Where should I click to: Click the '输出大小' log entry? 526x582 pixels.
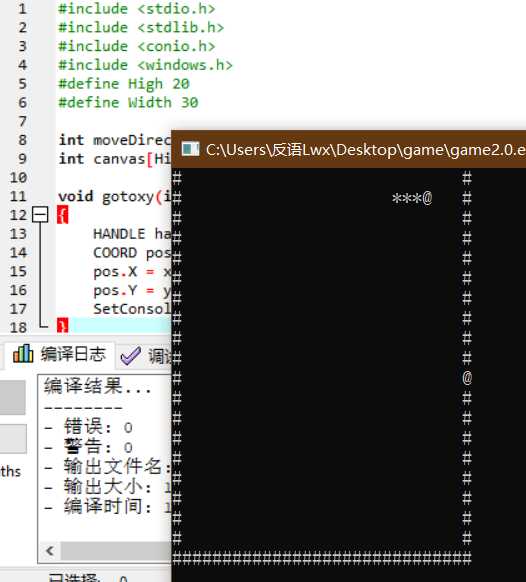(108, 487)
